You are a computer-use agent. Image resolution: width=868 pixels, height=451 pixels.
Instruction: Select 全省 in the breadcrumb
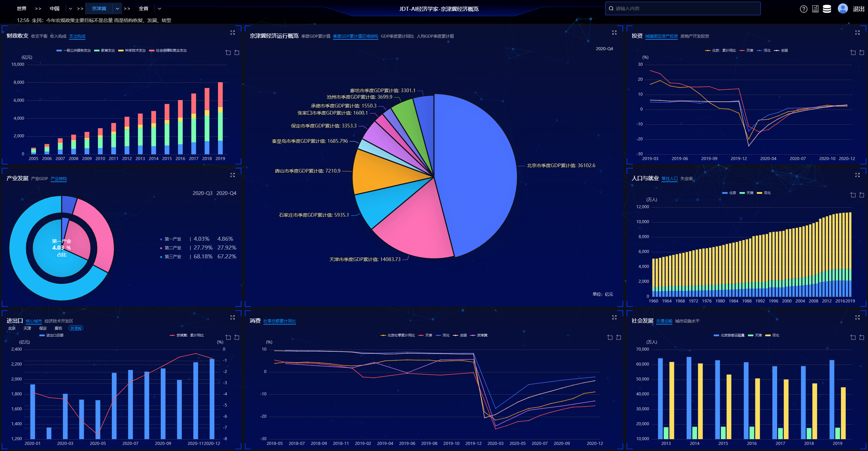143,9
